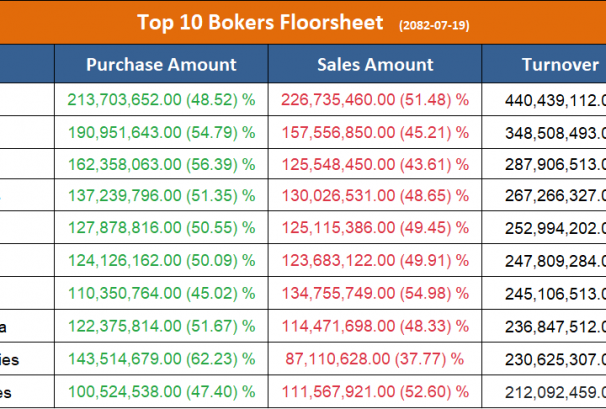Select purchase amount 213,703,652.00 cell
Viewport: 606px width, 409px height.
pyautogui.click(x=161, y=99)
